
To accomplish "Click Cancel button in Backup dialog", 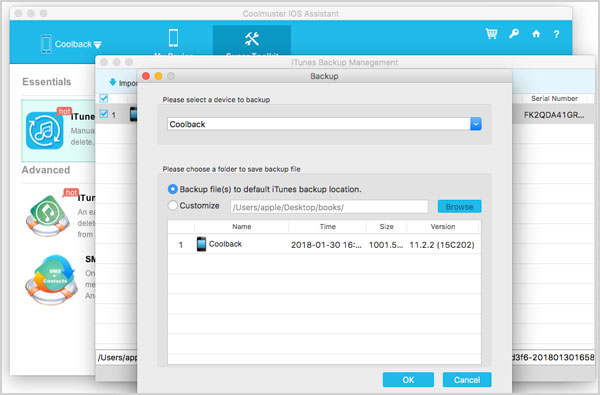I will click(467, 380).
